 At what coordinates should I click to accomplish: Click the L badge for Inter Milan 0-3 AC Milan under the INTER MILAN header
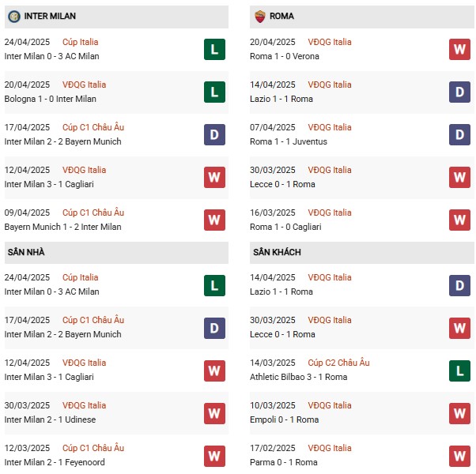(x=214, y=50)
